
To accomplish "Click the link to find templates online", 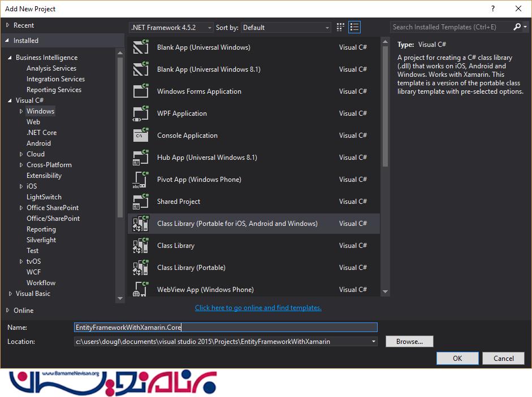I will coord(258,308).
